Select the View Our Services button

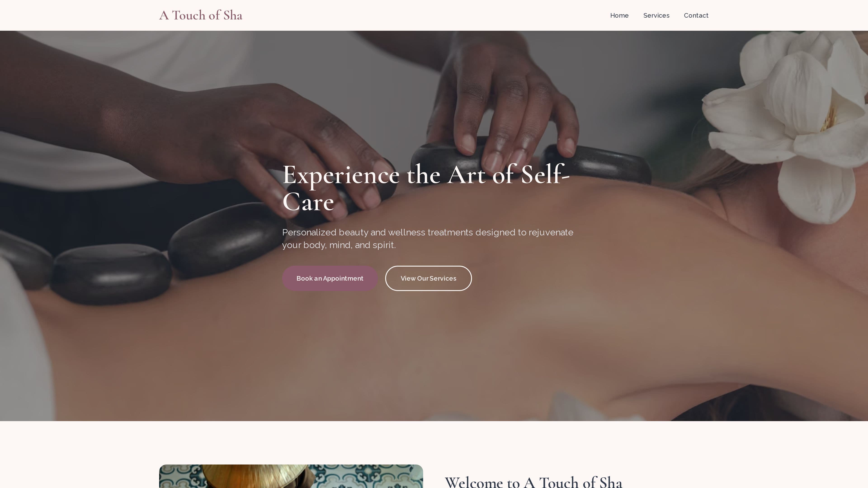pos(428,278)
